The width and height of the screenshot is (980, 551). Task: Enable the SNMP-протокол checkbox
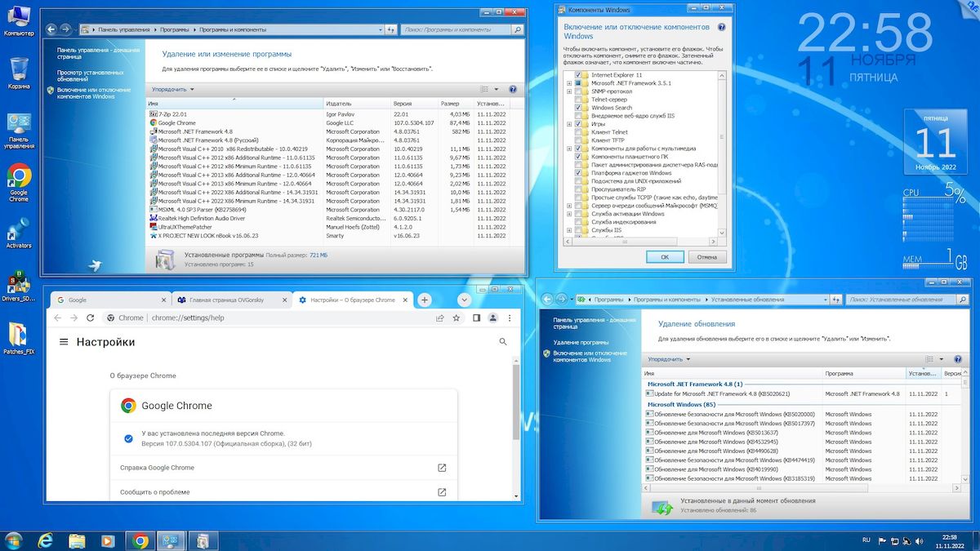click(x=578, y=91)
